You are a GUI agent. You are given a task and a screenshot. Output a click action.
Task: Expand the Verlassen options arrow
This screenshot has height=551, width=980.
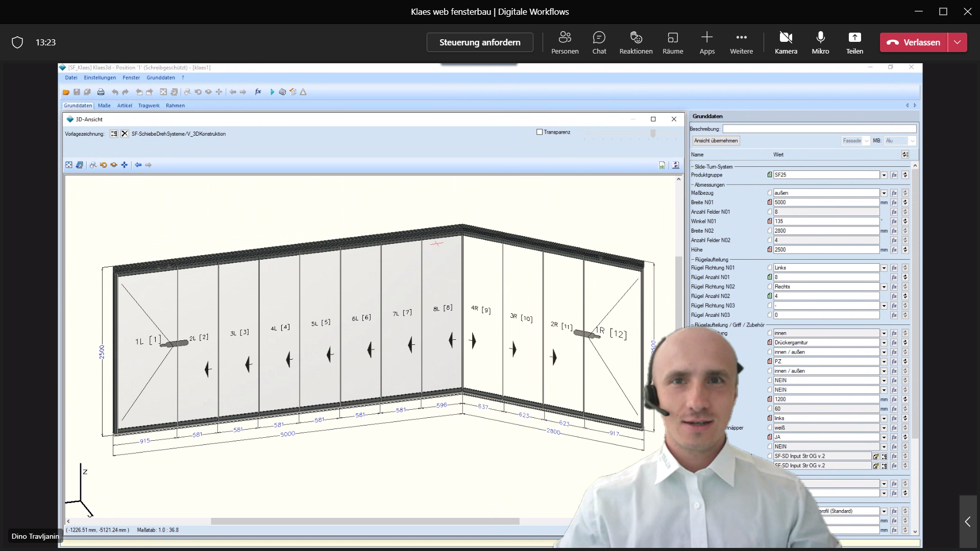coord(958,42)
